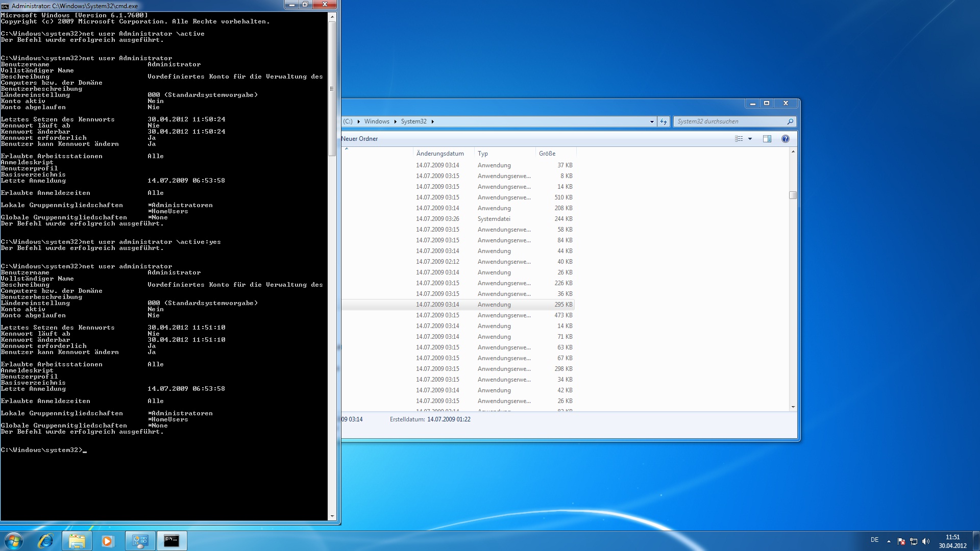Viewport: 980px width, 551px height.
Task: Change the view with the view icon
Action: (x=739, y=139)
